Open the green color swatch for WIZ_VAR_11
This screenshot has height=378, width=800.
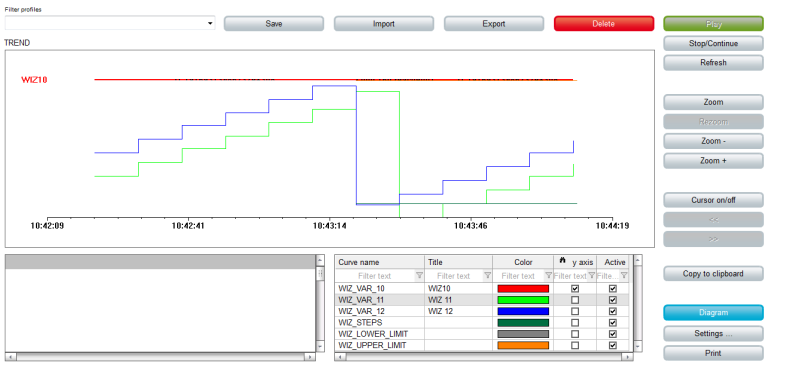pyautogui.click(x=523, y=300)
